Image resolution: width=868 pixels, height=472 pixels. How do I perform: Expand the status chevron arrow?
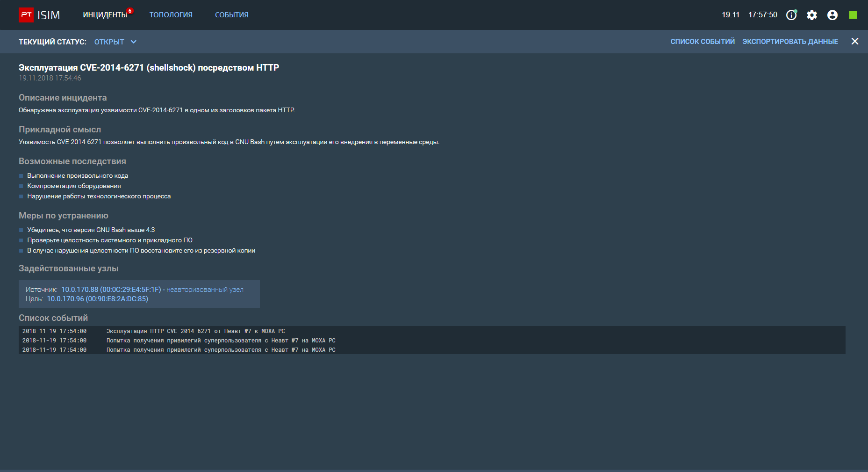pyautogui.click(x=134, y=42)
